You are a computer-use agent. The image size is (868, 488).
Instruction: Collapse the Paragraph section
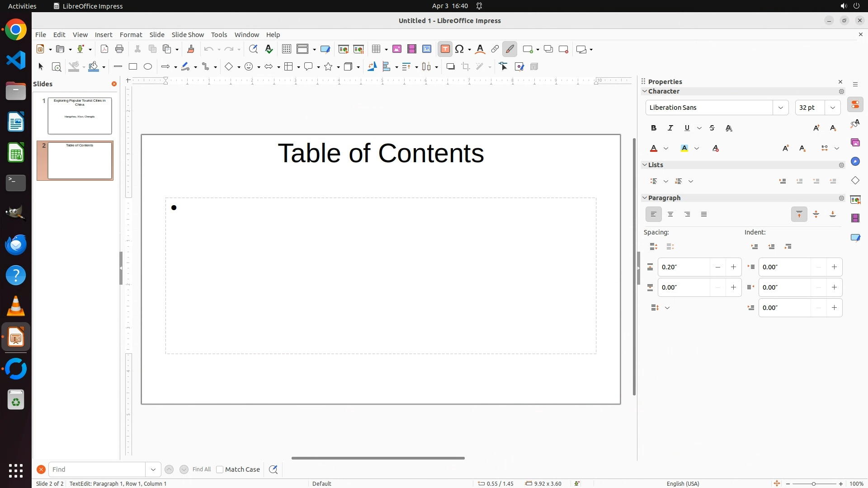645,198
